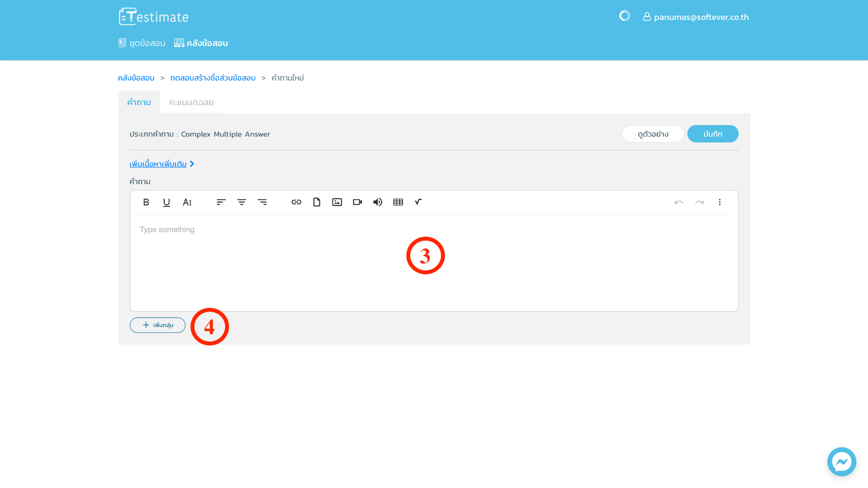
Task: Insert an audio clip
Action: (378, 202)
